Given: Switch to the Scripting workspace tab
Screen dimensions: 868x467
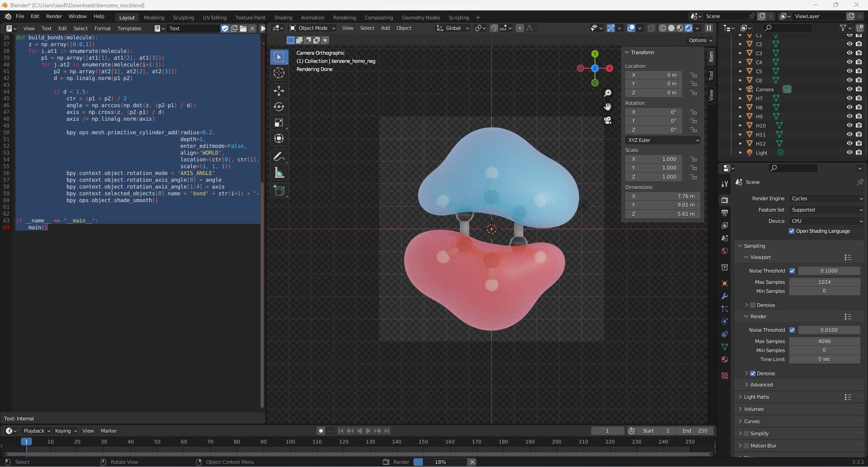Looking at the screenshot, I should pos(458,18).
